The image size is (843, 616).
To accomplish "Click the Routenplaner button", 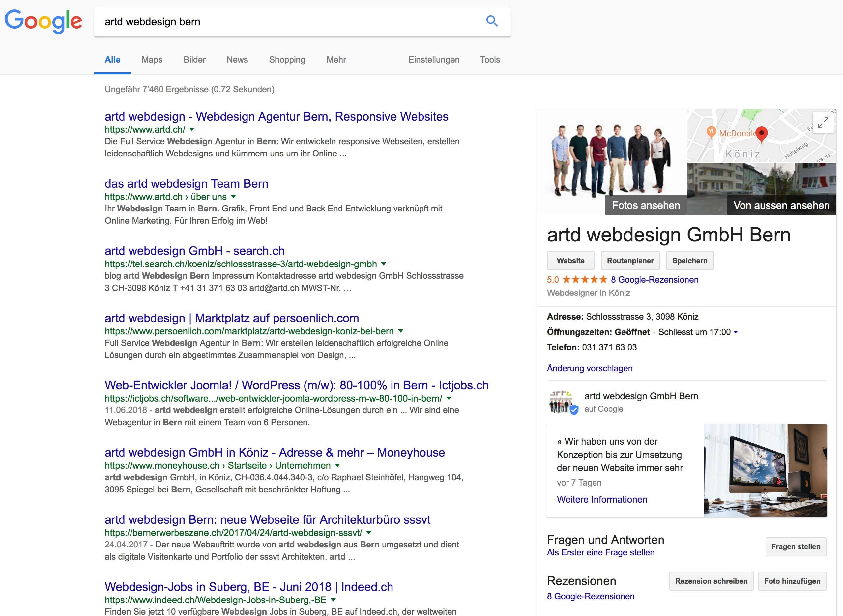I will (630, 261).
